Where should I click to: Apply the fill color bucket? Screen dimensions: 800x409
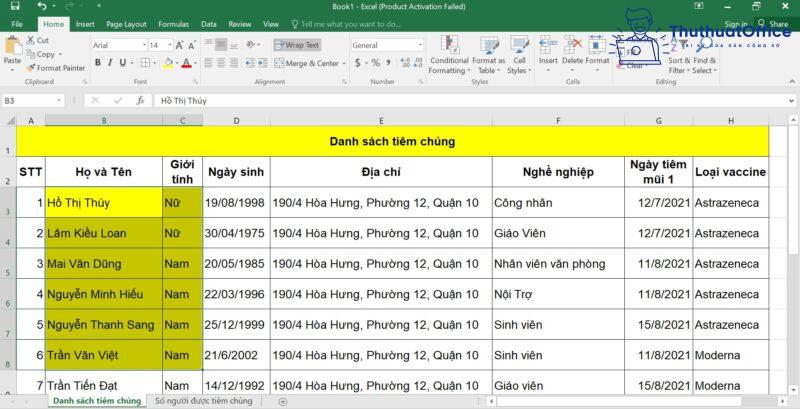tap(168, 63)
